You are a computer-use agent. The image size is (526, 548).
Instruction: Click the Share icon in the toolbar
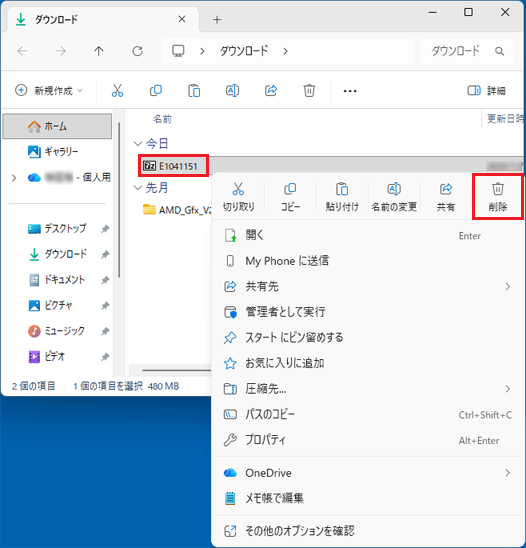271,91
